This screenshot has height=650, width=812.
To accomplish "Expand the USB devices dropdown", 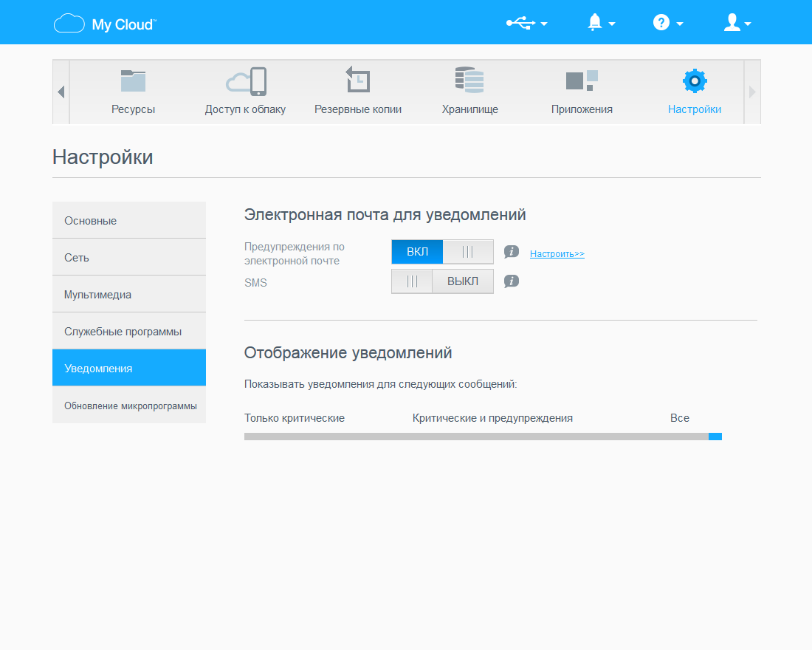I will coord(526,23).
